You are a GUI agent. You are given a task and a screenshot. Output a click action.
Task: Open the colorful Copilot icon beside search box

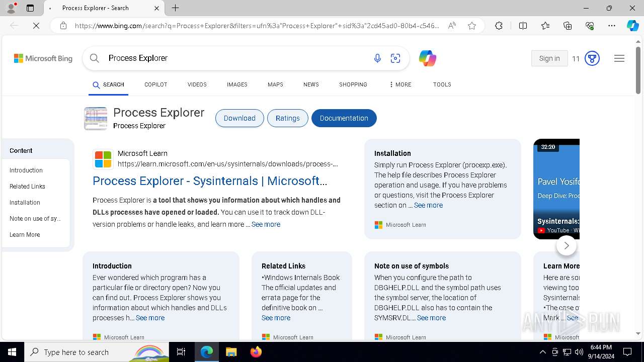428,58
